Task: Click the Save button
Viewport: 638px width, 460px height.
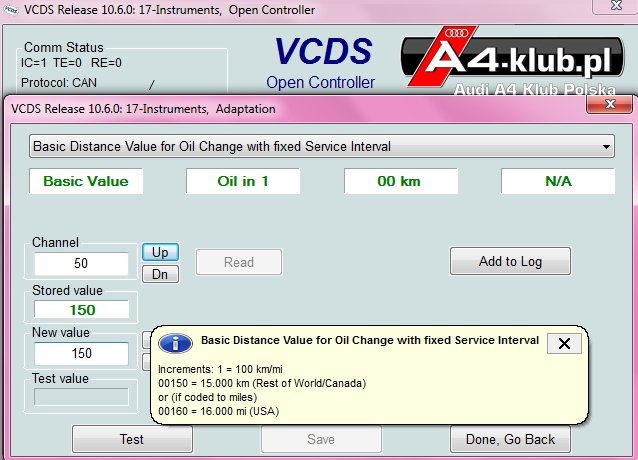Action: [x=321, y=439]
